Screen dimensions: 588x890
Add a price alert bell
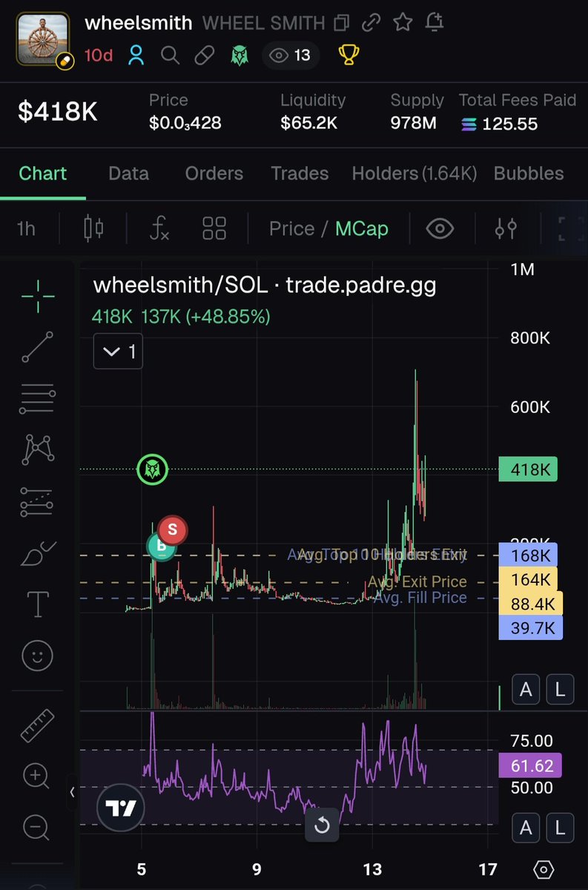coord(435,22)
